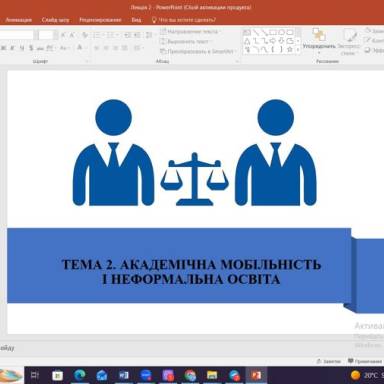Open the Mail app on taskbar
The image size is (384, 384).
pyautogui.click(x=102, y=375)
